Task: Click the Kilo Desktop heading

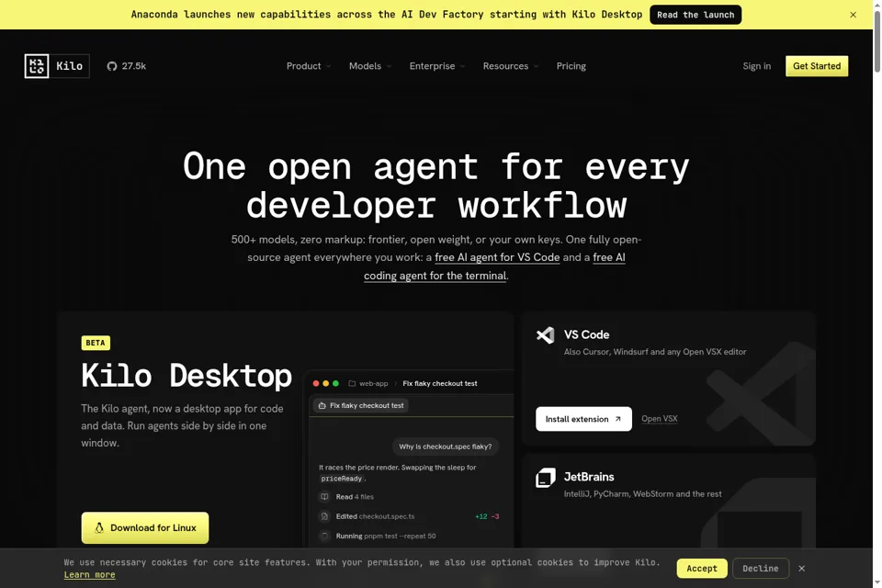Action: pyautogui.click(x=187, y=375)
